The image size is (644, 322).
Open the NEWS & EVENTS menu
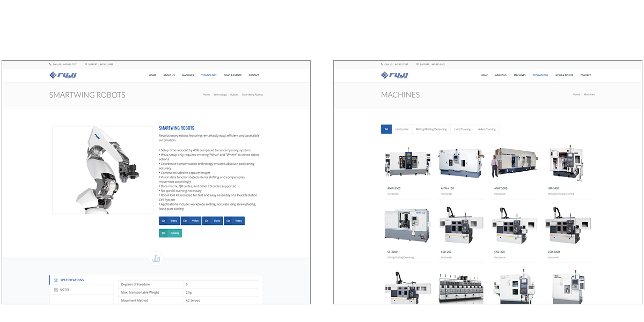232,75
